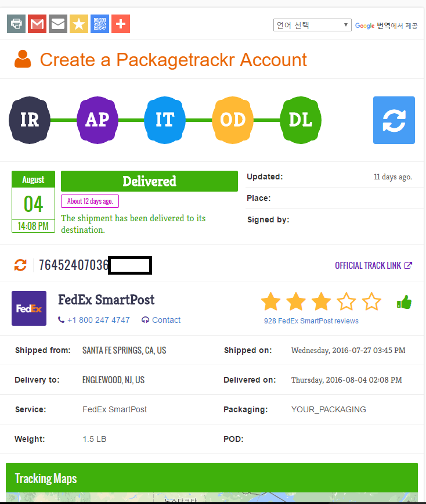The image size is (426, 504).
Task: Click the red plus share icon
Action: tap(121, 24)
